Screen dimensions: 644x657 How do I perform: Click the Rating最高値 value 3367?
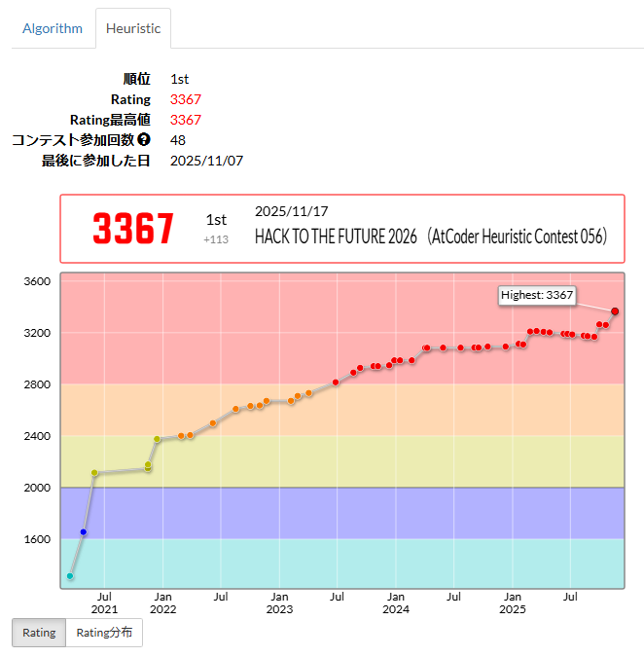point(185,120)
